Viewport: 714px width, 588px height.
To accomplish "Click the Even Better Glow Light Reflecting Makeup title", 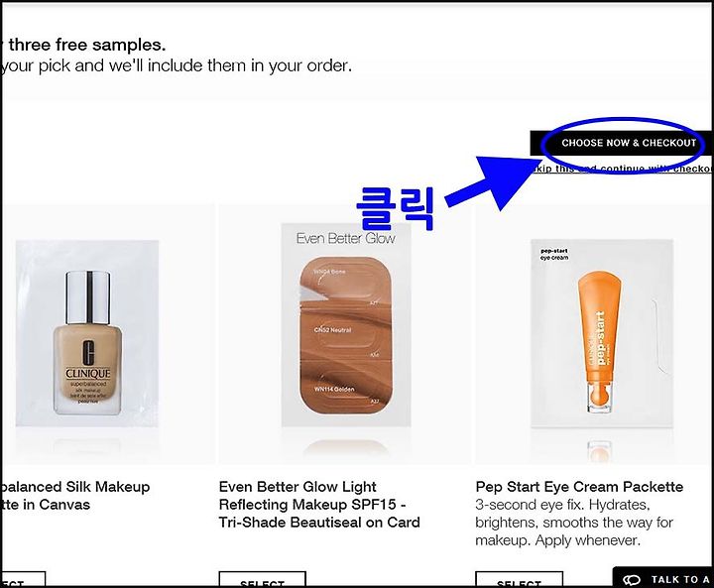I will (319, 505).
